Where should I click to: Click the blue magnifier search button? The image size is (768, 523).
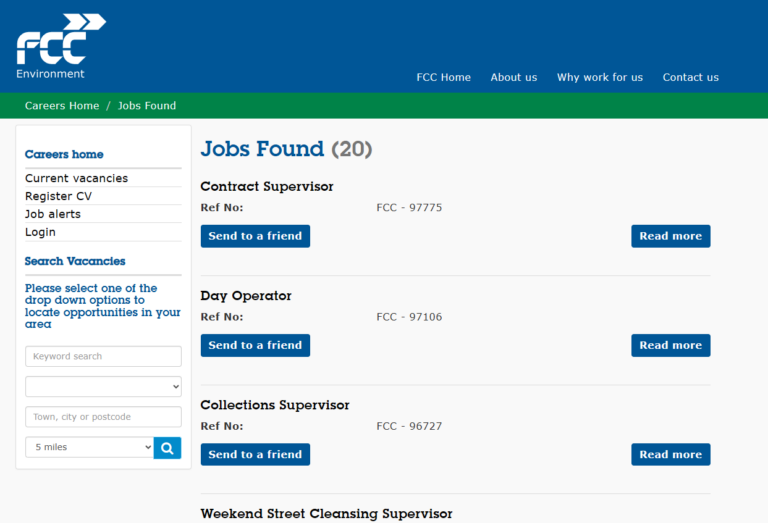pos(167,447)
